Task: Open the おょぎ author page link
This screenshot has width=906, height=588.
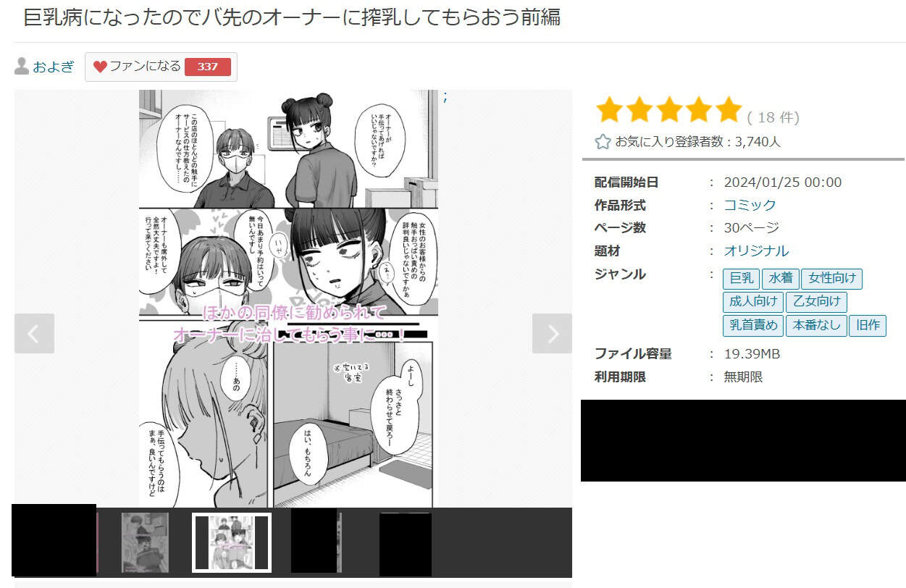Action: point(54,67)
